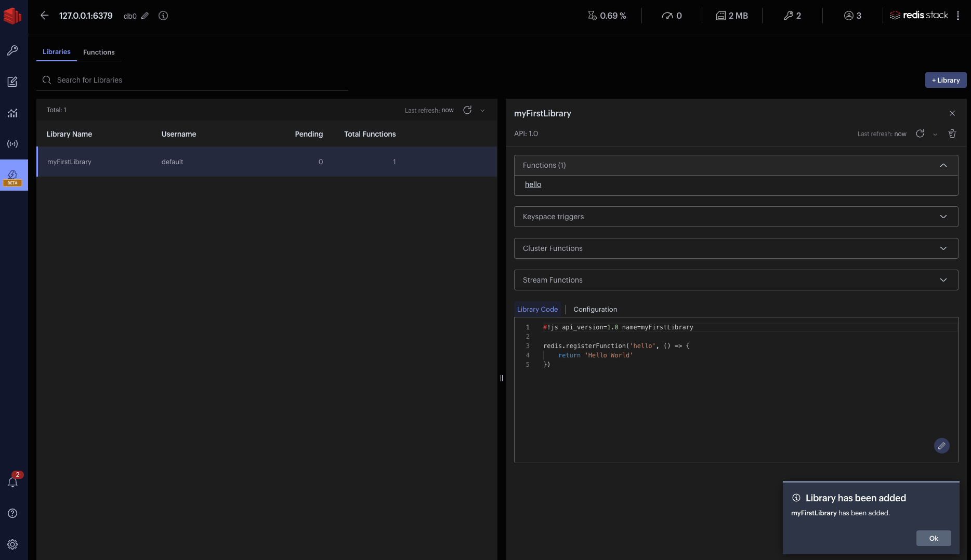Open the Pub/Sub icon in sidebar
The image size is (971, 560).
coord(12,144)
